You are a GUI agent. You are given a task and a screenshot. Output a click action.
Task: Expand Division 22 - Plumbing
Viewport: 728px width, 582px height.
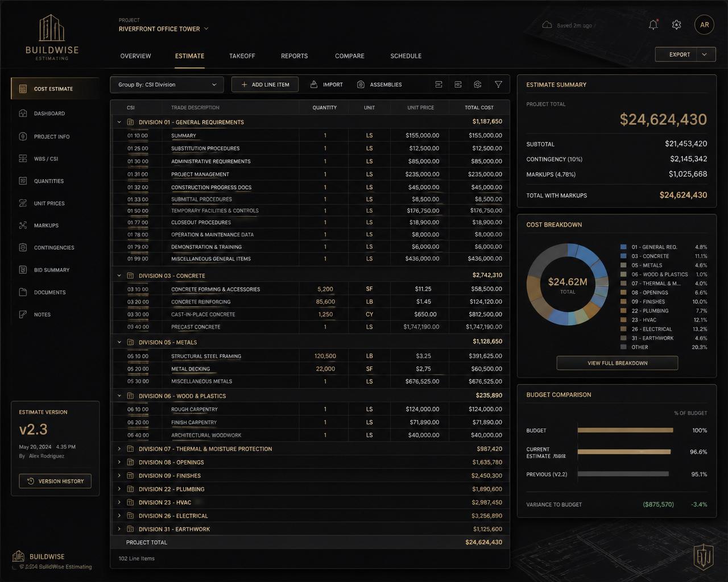(119, 489)
